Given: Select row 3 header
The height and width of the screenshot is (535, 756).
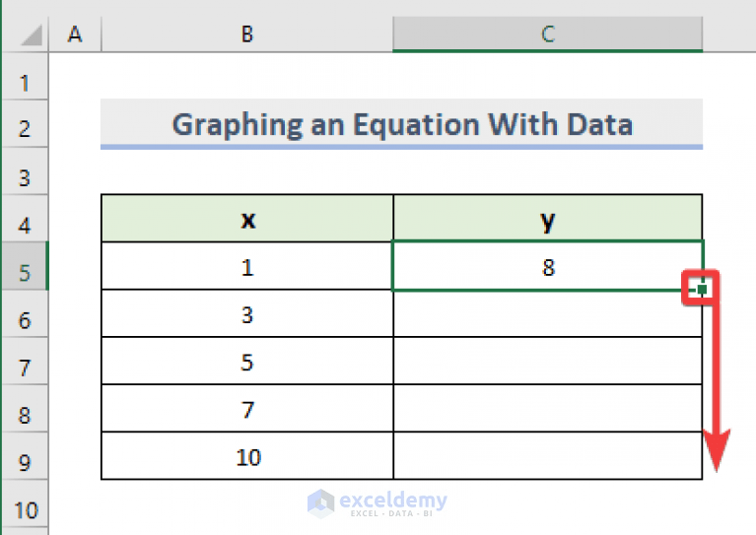Looking at the screenshot, I should coord(25,178).
